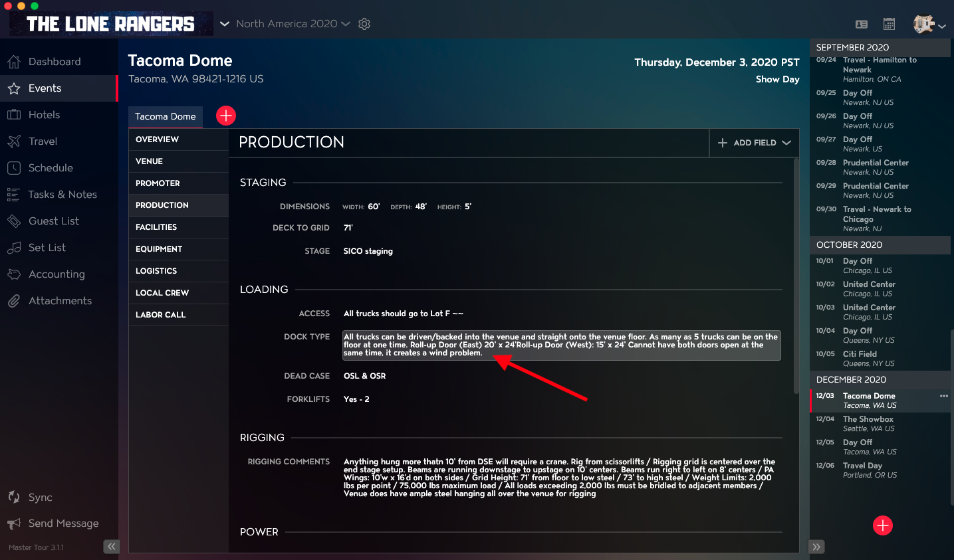Click the Deck to Grid 71' value
954x560 pixels.
coord(348,228)
